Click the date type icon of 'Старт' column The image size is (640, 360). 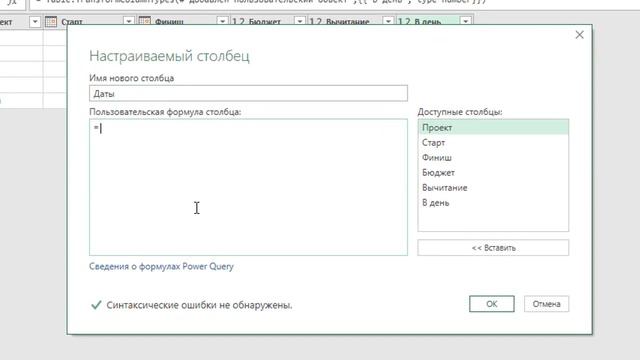tap(51, 21)
